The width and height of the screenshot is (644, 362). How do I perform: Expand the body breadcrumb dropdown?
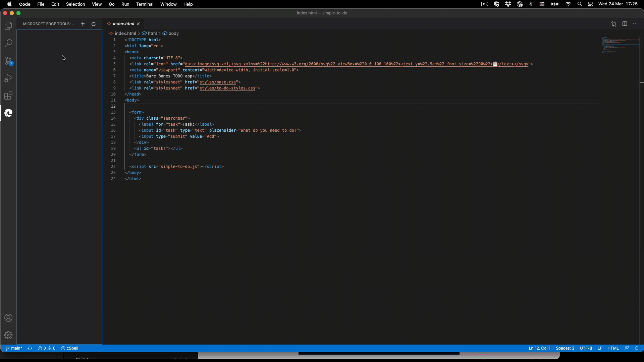(173, 34)
